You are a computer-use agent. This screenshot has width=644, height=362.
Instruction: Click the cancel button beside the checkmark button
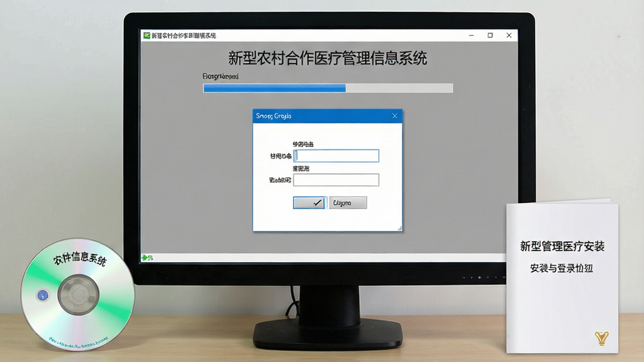tap(347, 203)
